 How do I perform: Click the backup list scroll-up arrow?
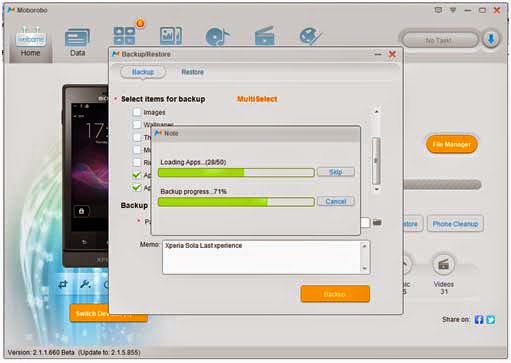376,112
